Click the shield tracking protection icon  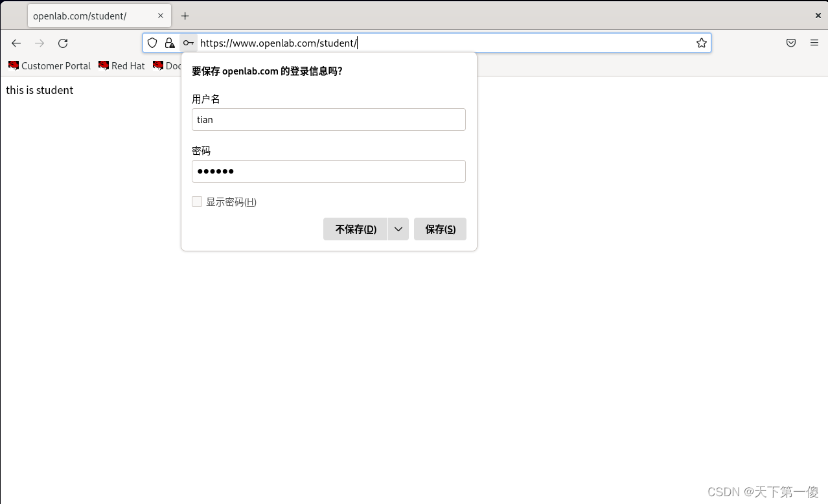point(152,43)
